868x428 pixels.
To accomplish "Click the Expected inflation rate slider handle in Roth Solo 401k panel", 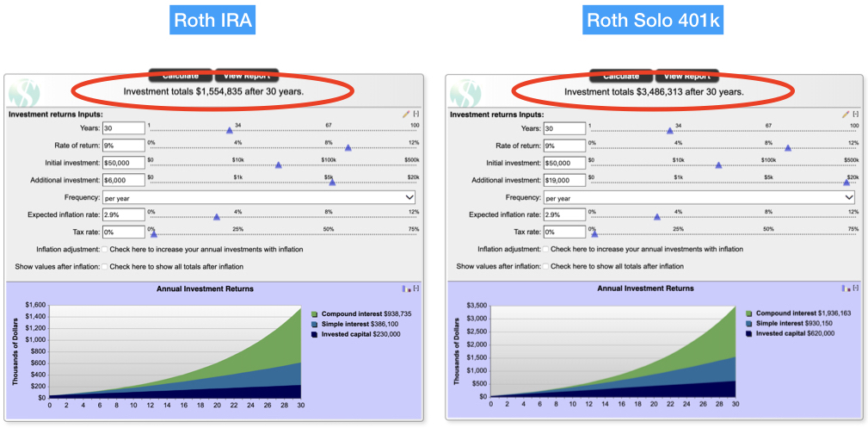I will coord(657,217).
